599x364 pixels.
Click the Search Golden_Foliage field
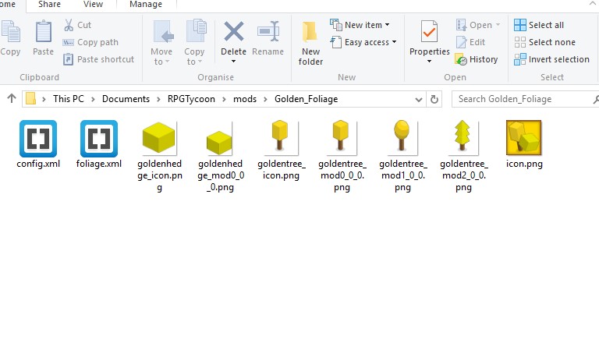pos(525,99)
